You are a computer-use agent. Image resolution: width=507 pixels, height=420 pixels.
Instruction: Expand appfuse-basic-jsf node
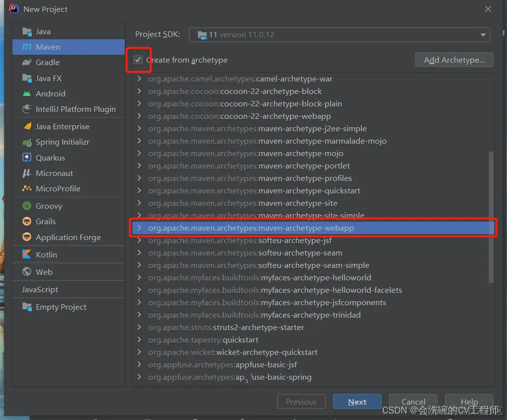(139, 364)
